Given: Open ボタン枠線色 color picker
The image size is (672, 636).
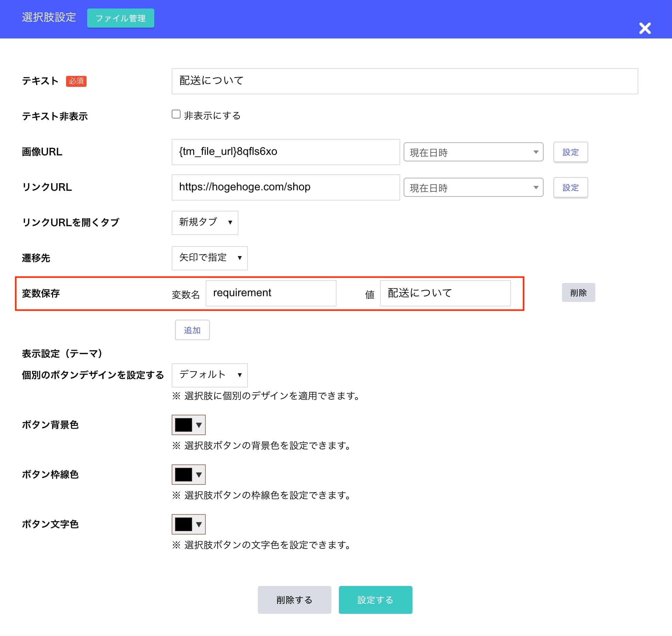Looking at the screenshot, I should (x=188, y=475).
